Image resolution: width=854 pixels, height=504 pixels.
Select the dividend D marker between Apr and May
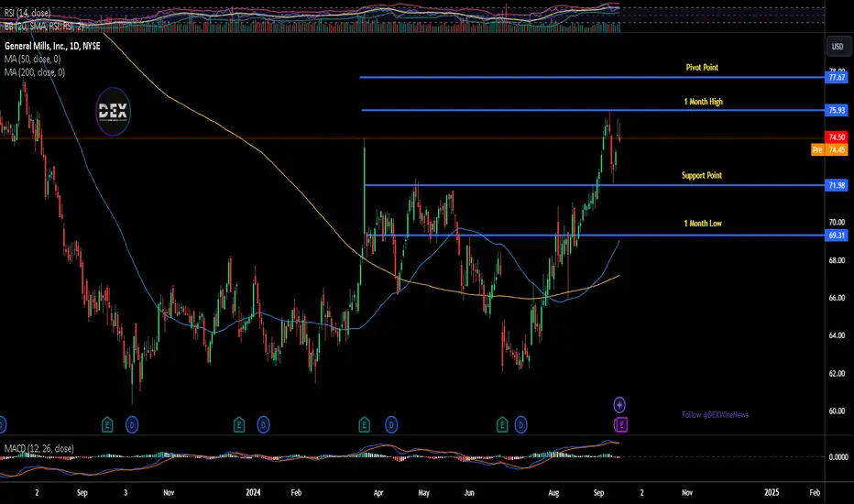(391, 424)
